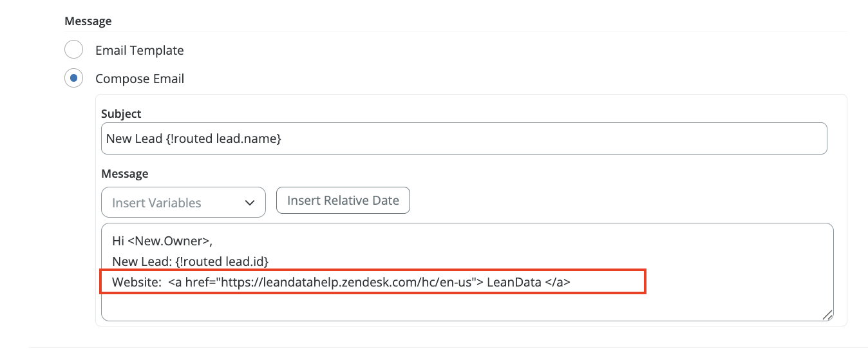Image resolution: width=868 pixels, height=349 pixels.
Task: Click the "Email Template" option label
Action: pos(139,50)
